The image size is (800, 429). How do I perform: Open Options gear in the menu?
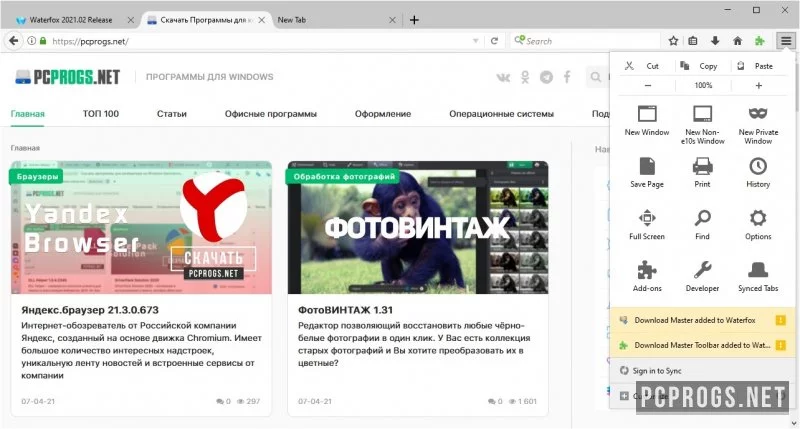click(x=758, y=225)
